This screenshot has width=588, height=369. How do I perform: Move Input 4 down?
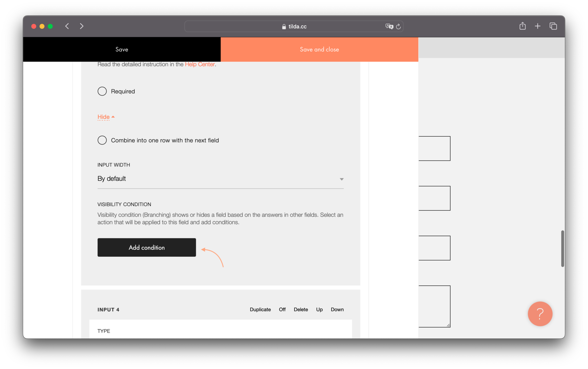(337, 310)
